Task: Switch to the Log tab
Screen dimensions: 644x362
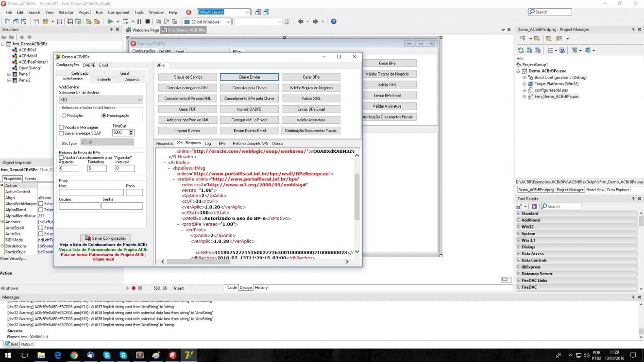Action: pyautogui.click(x=208, y=144)
